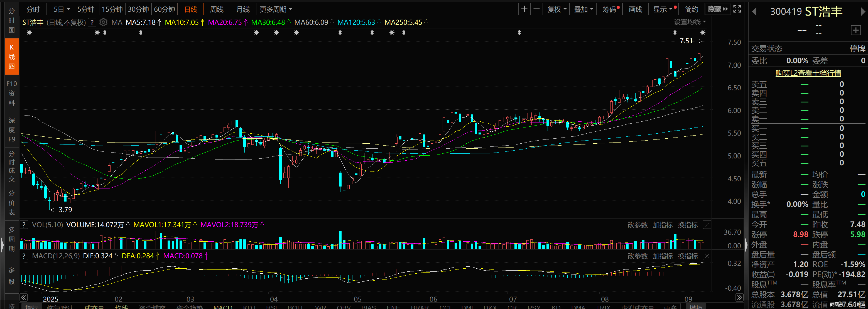
Task: Toggle 筹码 chip distribution display
Action: (609, 9)
